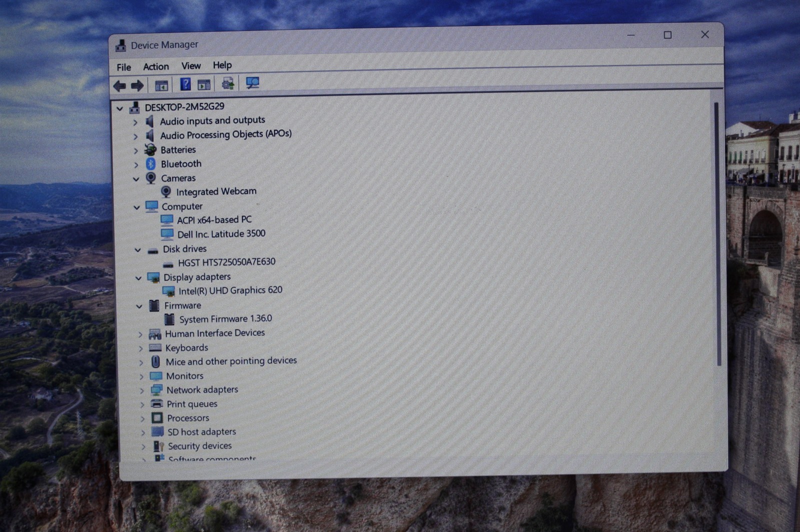
Task: Click the Back arrow toolbar icon
Action: 120,86
